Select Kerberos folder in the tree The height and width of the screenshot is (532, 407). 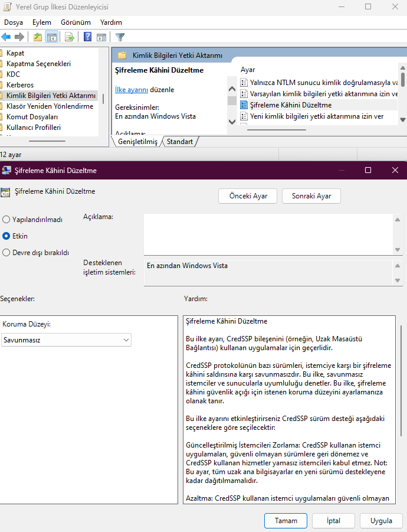pos(21,84)
